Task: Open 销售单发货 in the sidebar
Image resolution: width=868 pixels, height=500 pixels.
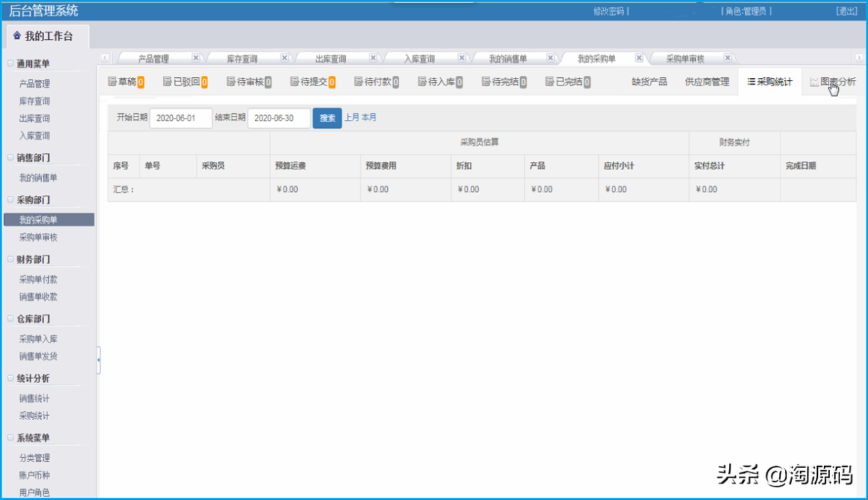Action: tap(39, 356)
